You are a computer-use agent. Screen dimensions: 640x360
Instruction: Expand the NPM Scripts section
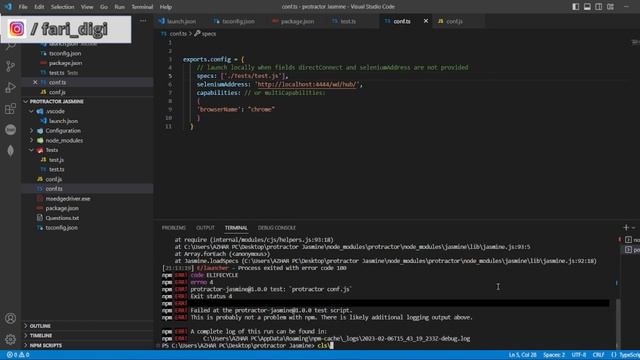click(x=88, y=345)
